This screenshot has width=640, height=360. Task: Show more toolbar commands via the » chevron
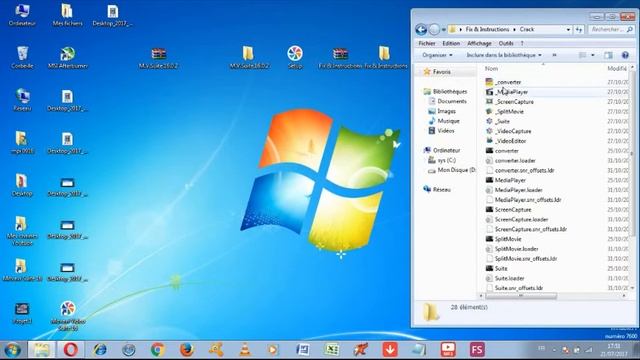point(554,55)
